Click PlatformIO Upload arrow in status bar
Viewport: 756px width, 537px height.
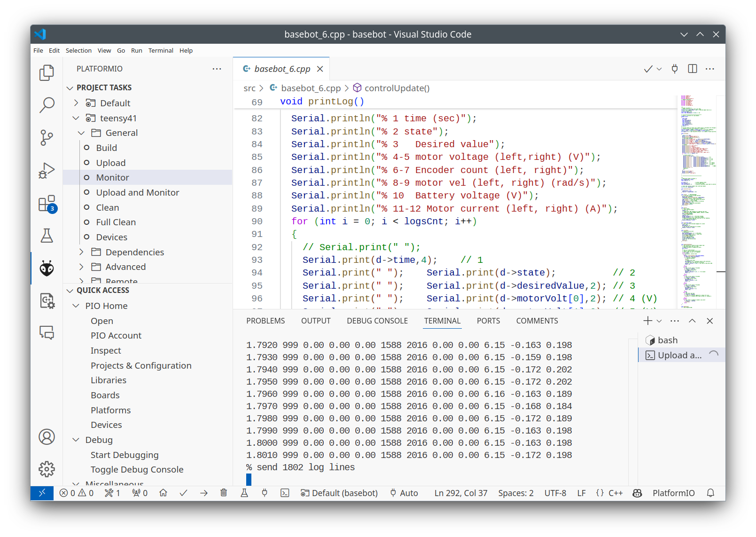coord(203,493)
